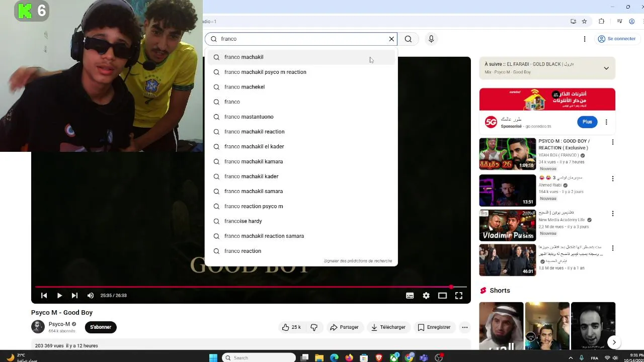Open thumbnail of PSYCO-M GOOD-BOY REACTION video

[507, 154]
